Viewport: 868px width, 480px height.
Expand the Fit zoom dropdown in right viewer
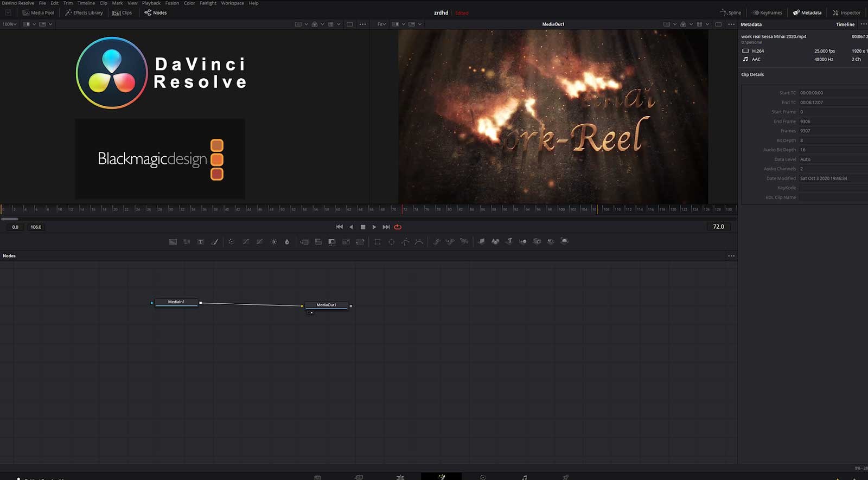tap(381, 24)
